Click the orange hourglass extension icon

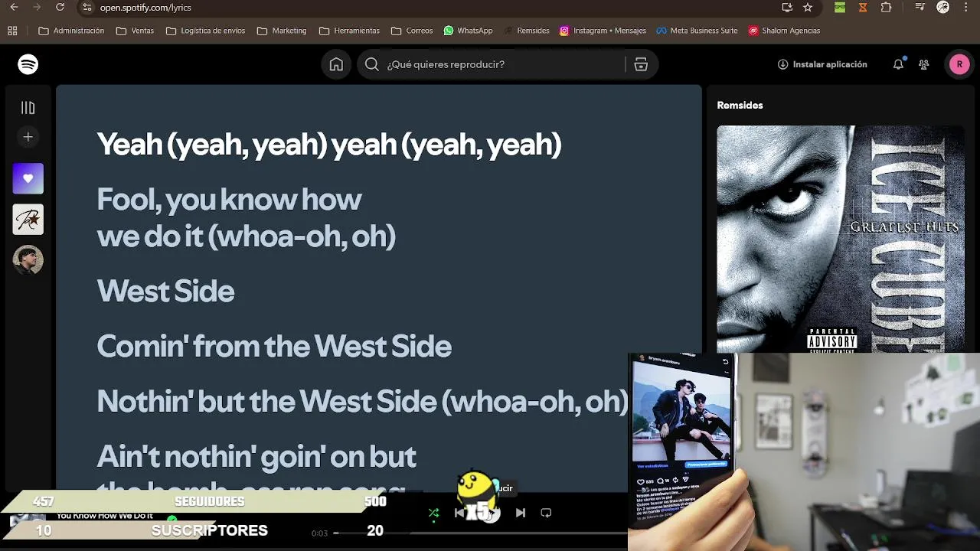[x=863, y=8]
